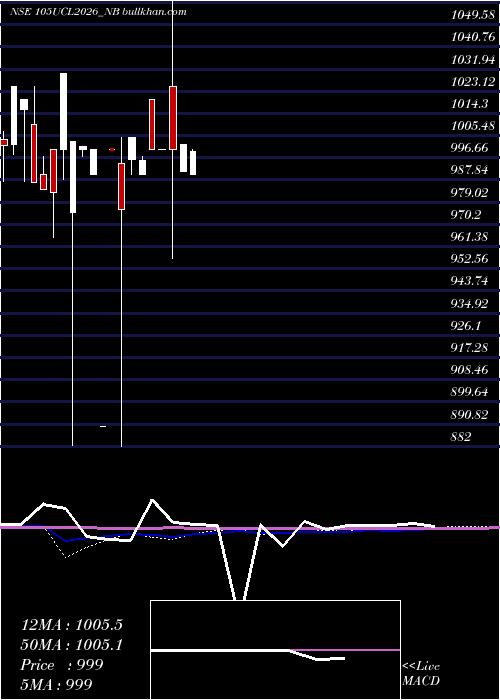Select the 917.28 price axis label
Viewport: 500px width, 700px height.
coord(469,348)
